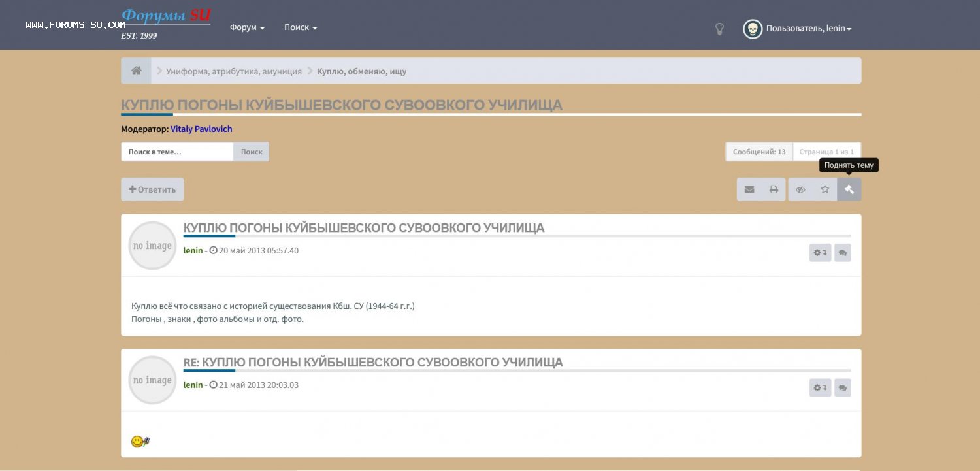
Task: Open the Форум dropdown menu
Action: click(x=247, y=28)
